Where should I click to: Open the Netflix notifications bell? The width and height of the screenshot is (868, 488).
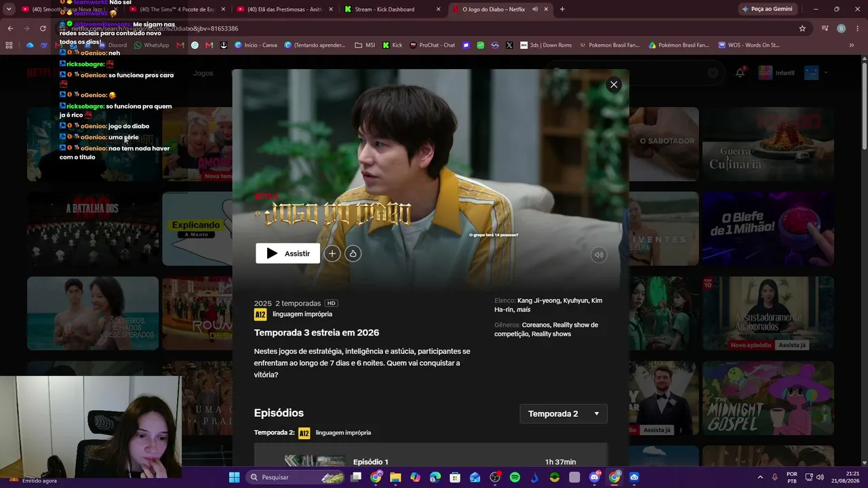pos(740,73)
